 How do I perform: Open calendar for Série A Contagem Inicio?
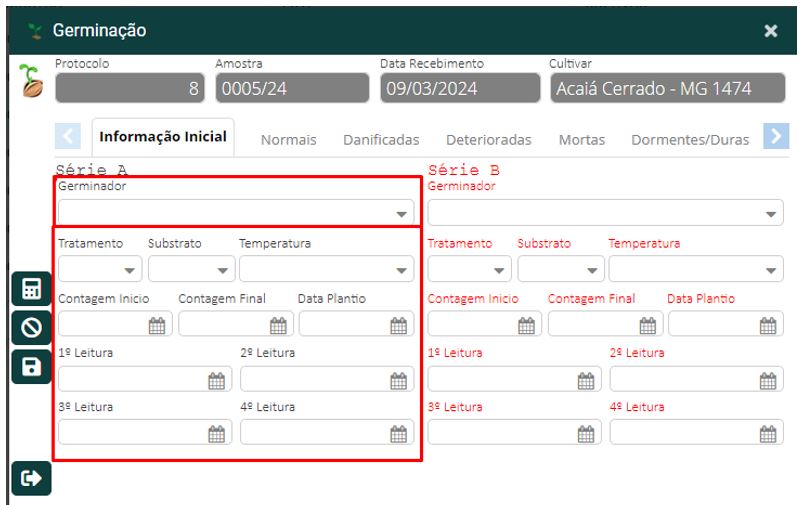coord(157,324)
